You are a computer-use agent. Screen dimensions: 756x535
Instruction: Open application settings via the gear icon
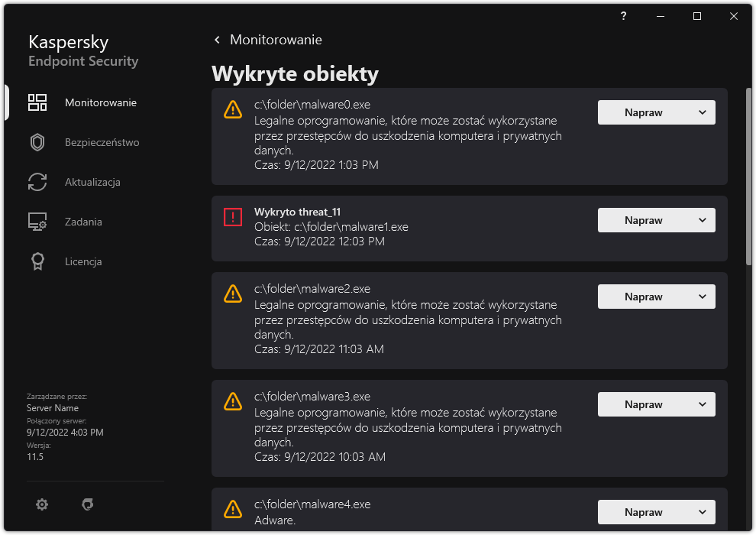42,504
